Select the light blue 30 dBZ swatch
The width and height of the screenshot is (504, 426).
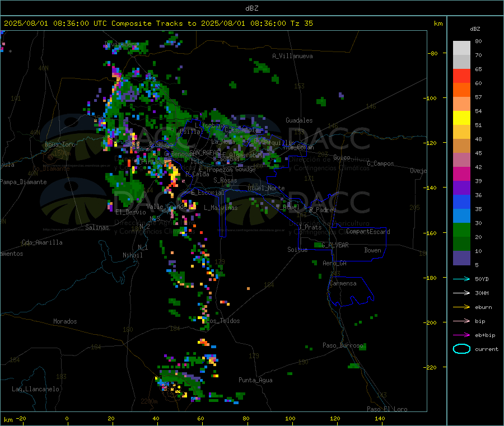tap(461, 216)
